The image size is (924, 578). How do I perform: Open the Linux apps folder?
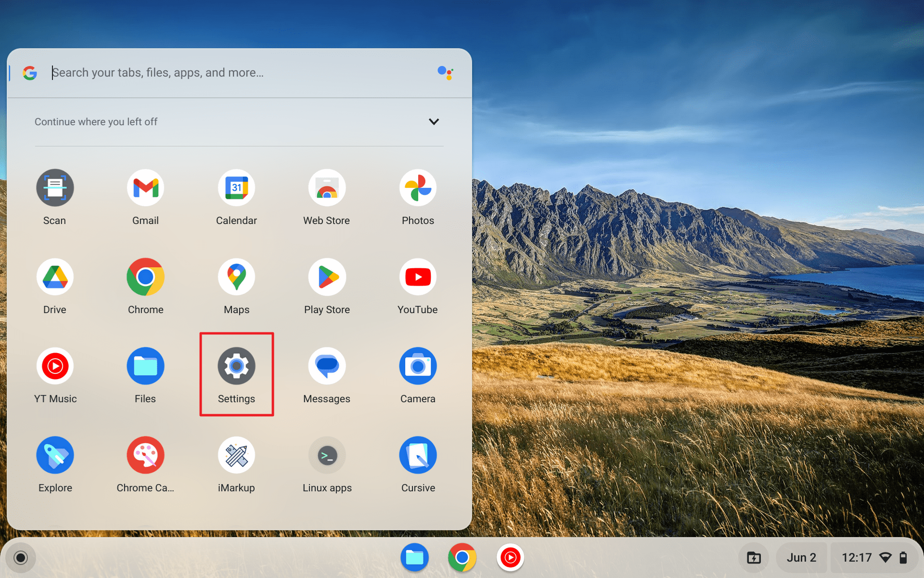click(327, 455)
